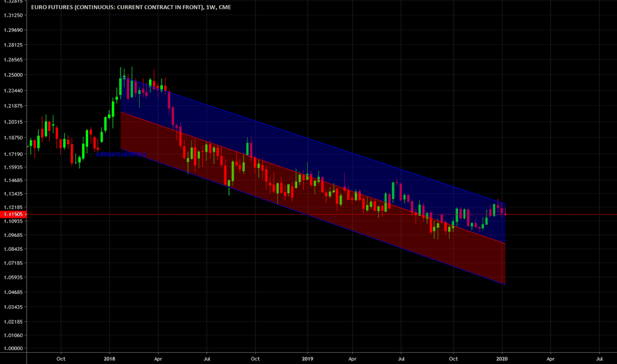Click the 1.08435 price axis label

(x=13, y=249)
